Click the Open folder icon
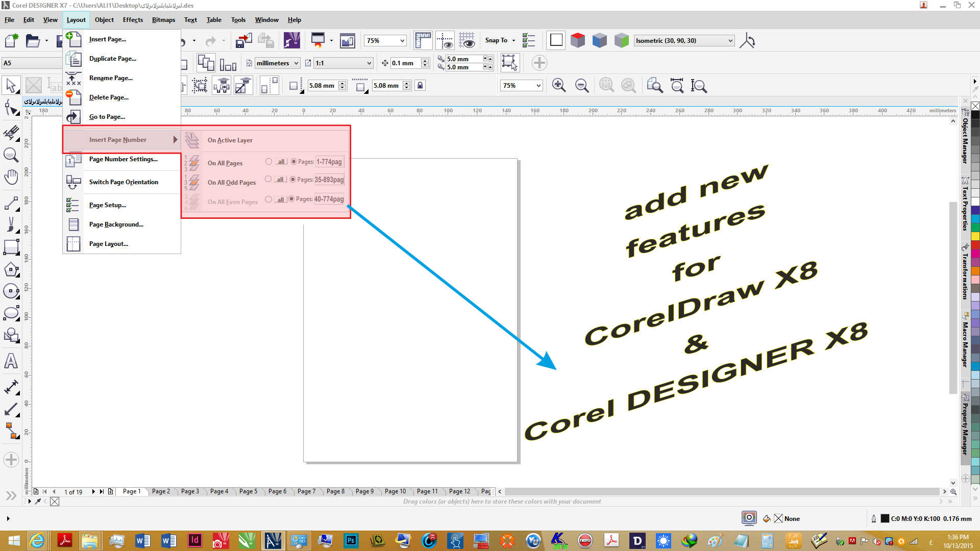Screen dimensions: 980x551 pyautogui.click(x=33, y=40)
